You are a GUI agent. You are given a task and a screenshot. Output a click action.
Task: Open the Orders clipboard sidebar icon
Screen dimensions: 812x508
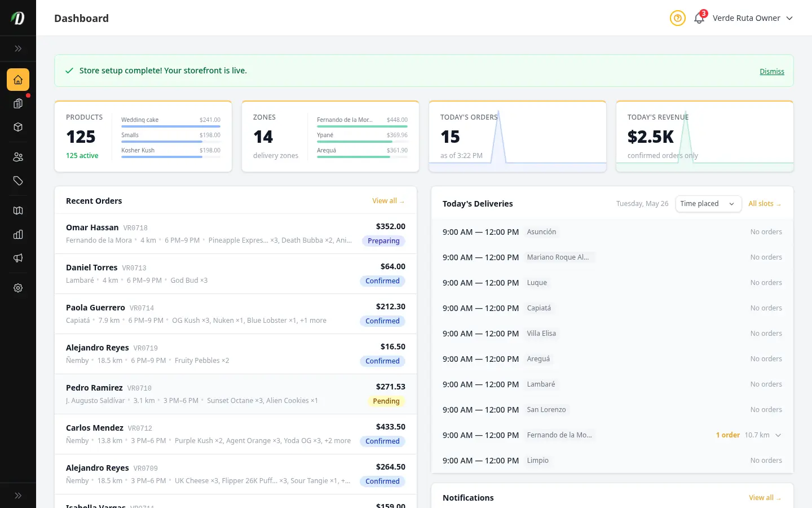pyautogui.click(x=18, y=103)
